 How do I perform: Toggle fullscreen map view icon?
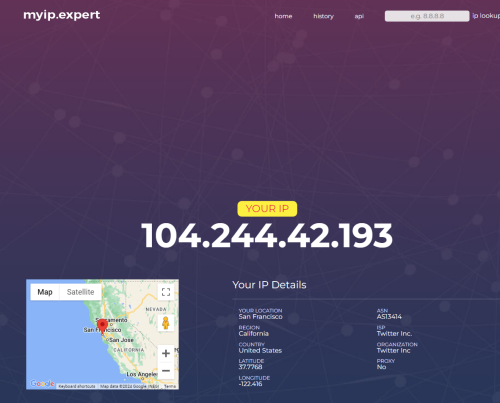tap(166, 292)
